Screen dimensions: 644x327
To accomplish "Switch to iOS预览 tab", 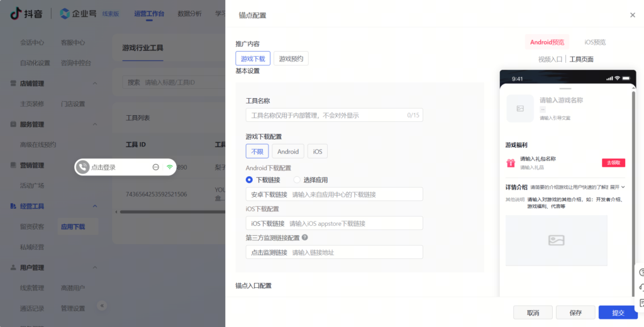I will (595, 42).
